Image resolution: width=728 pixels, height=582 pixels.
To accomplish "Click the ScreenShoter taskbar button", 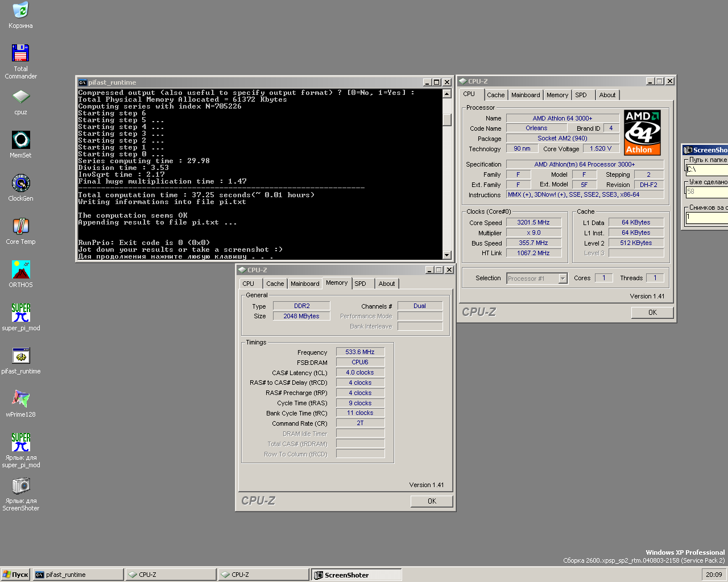I will pyautogui.click(x=357, y=575).
